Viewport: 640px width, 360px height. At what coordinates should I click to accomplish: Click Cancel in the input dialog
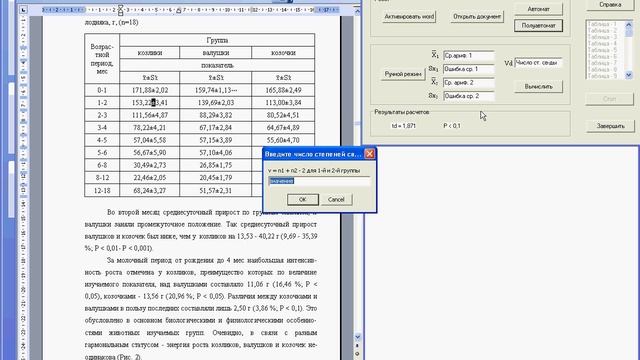pos(336,200)
